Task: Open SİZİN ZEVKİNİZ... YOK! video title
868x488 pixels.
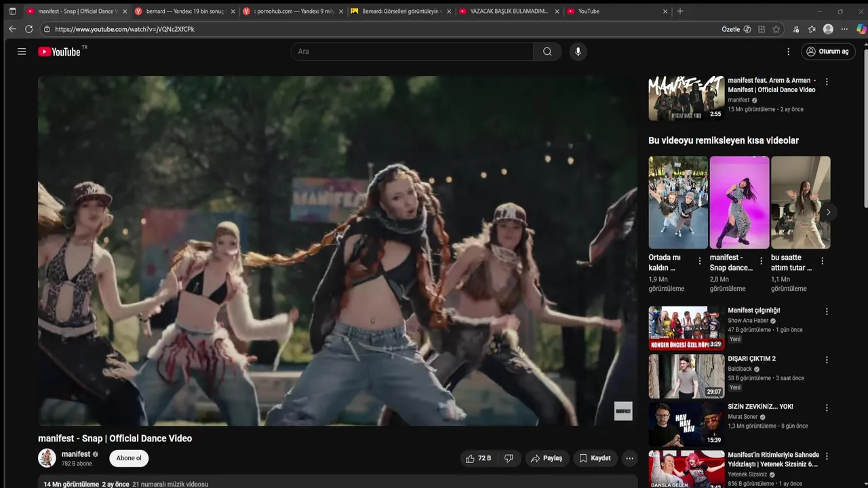Action: [x=760, y=407]
